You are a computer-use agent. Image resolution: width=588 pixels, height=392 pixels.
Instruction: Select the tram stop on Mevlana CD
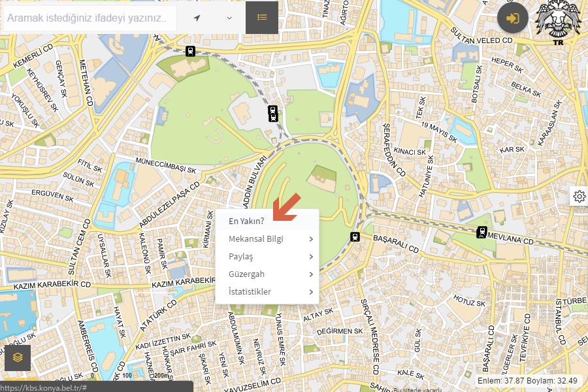(482, 231)
